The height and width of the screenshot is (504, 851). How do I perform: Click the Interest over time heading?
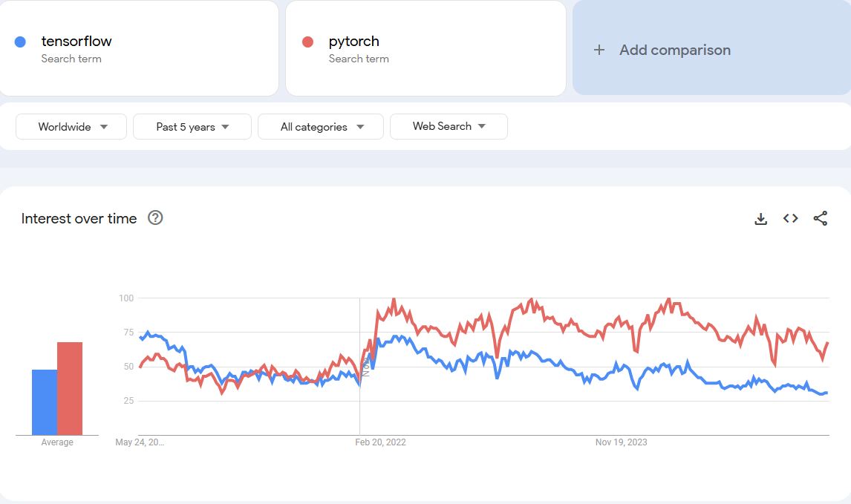click(77, 218)
